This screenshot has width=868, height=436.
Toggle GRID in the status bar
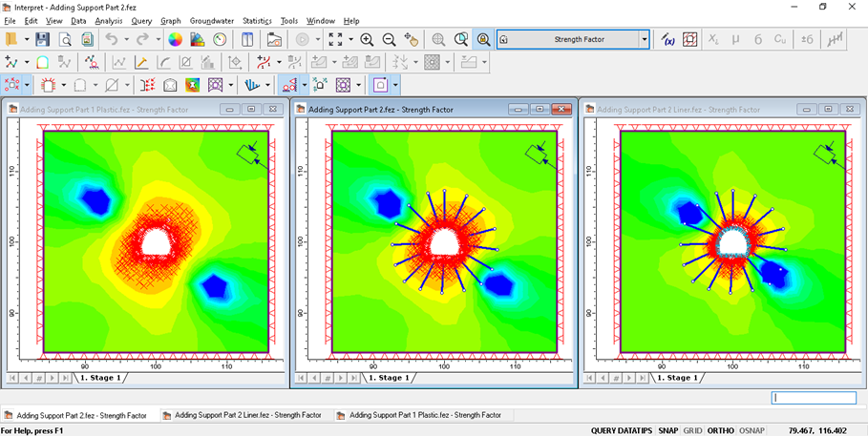(x=692, y=430)
